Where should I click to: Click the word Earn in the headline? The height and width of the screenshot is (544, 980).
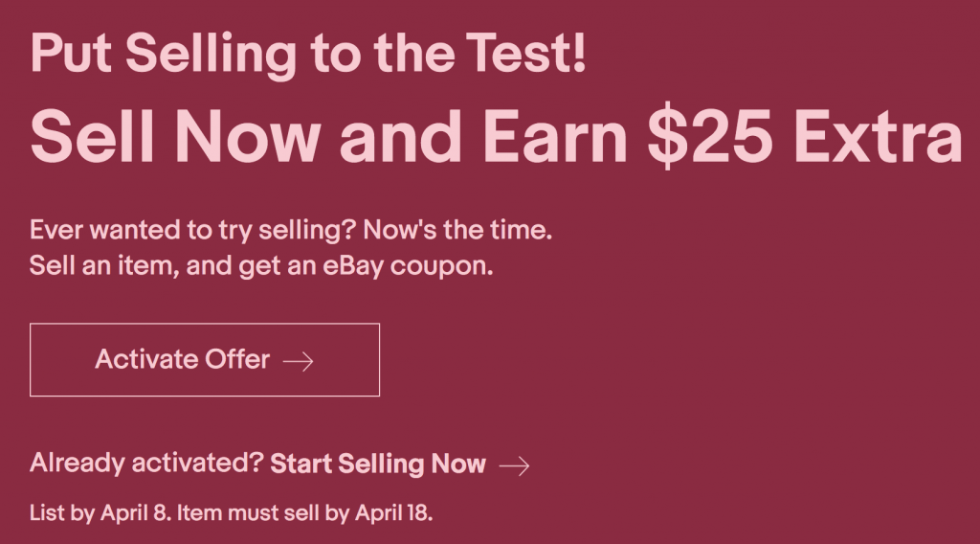tap(555, 136)
